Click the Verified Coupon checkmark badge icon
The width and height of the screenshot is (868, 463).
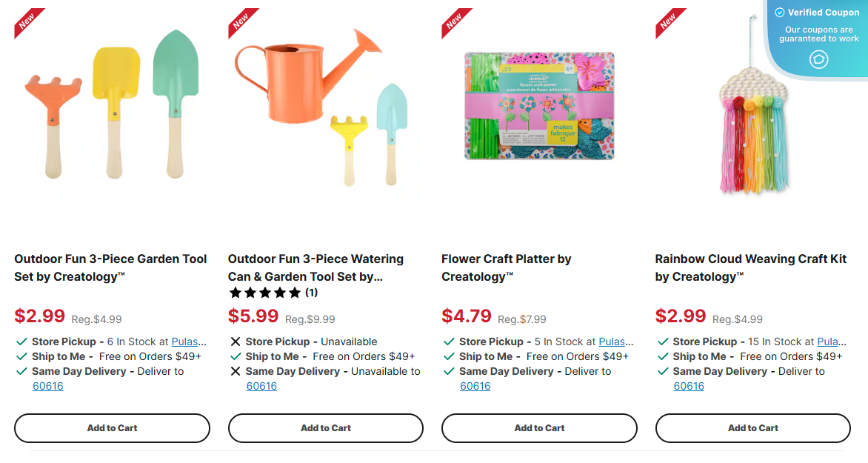[778, 12]
